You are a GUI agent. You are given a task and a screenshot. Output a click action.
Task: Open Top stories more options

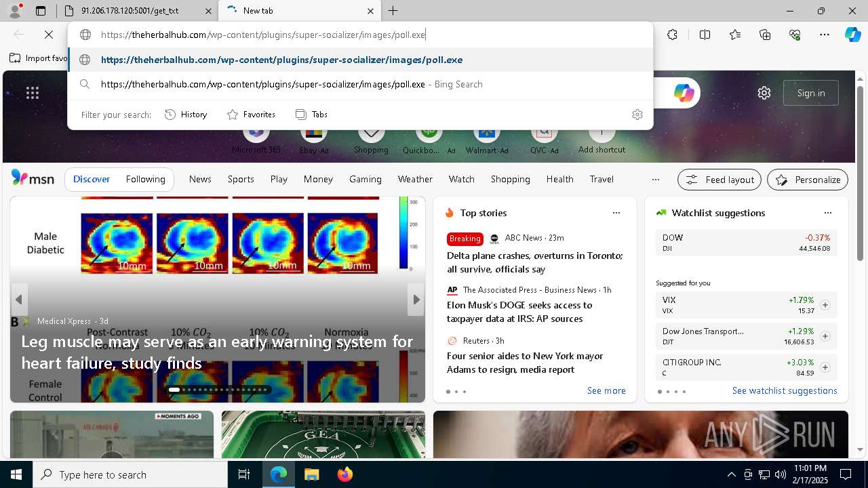tap(616, 213)
